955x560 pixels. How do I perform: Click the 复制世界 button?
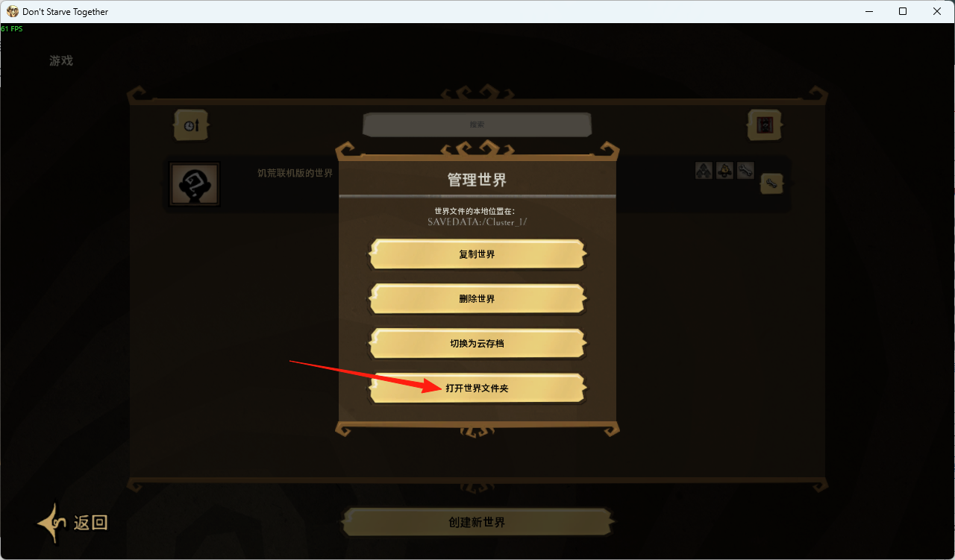click(477, 254)
